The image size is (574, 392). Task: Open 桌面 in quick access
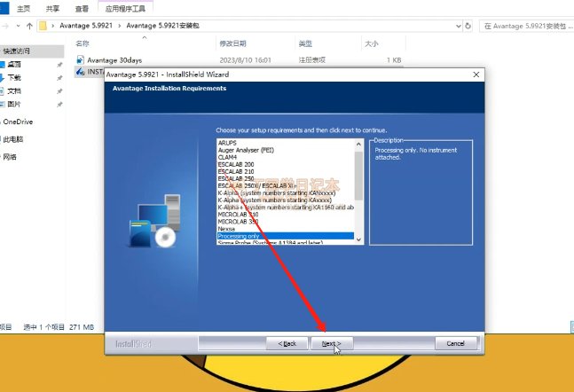pyautogui.click(x=14, y=65)
